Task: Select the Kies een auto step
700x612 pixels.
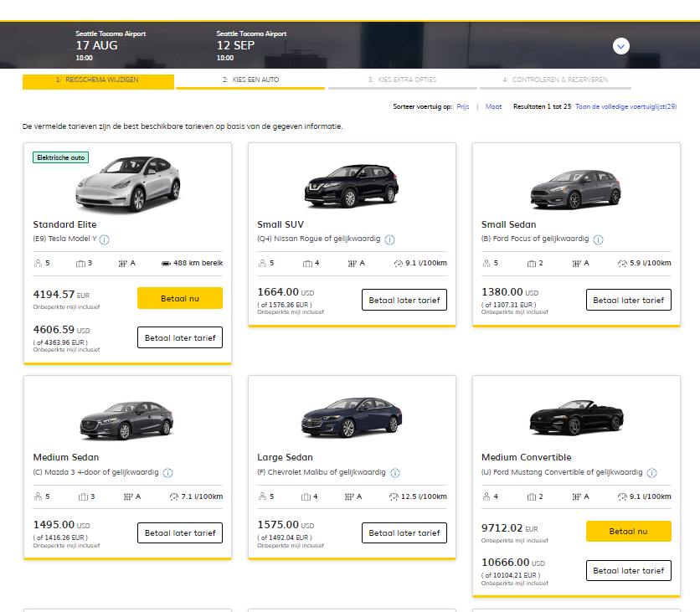Action: (x=250, y=80)
